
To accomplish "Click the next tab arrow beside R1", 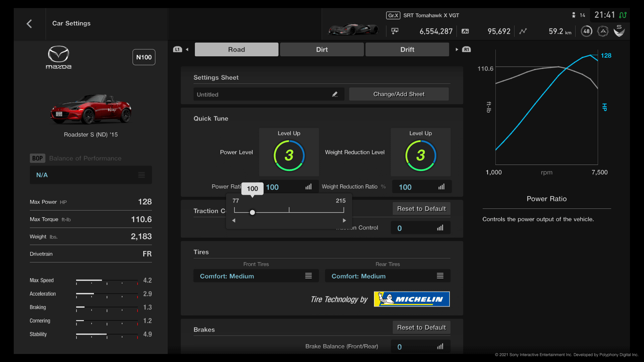I will click(x=457, y=50).
